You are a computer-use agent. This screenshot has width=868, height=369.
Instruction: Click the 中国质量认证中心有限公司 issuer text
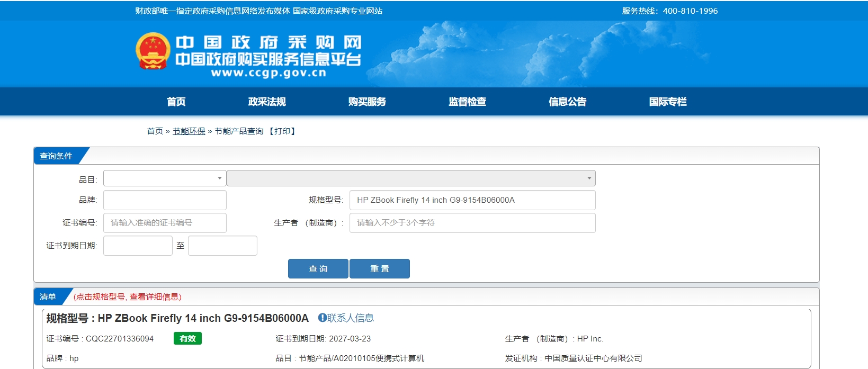pos(593,358)
